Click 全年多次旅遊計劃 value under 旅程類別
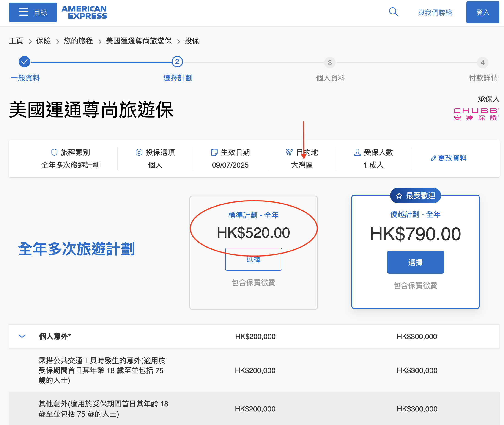504x425 pixels. pyautogui.click(x=70, y=165)
